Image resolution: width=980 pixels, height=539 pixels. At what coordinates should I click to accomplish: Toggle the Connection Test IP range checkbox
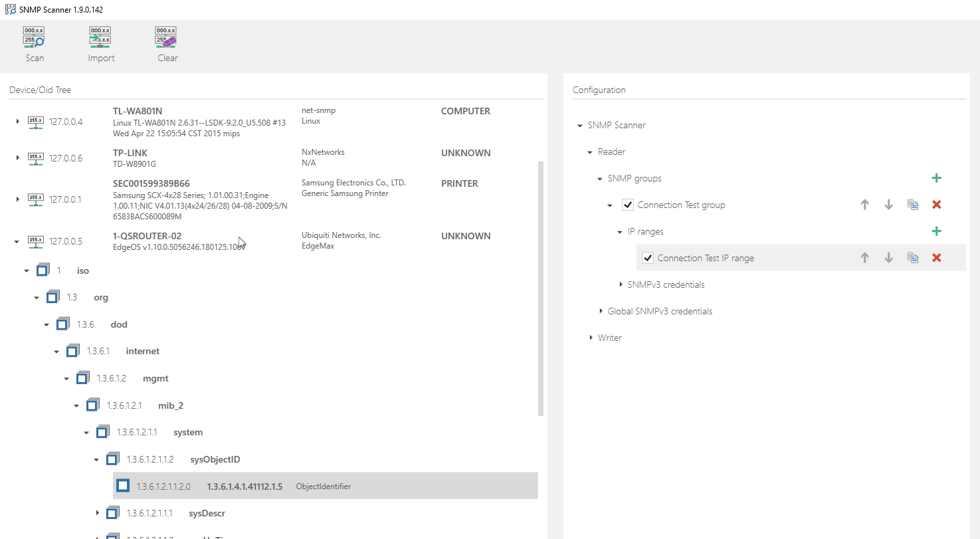coord(648,258)
